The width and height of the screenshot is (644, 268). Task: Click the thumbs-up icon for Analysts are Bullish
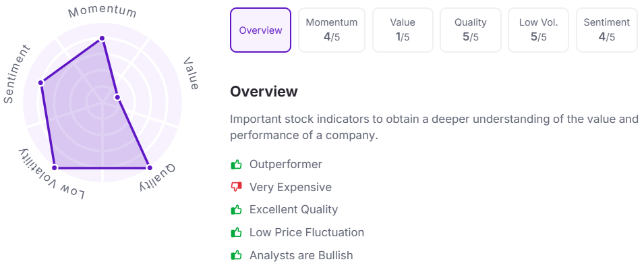(x=236, y=255)
